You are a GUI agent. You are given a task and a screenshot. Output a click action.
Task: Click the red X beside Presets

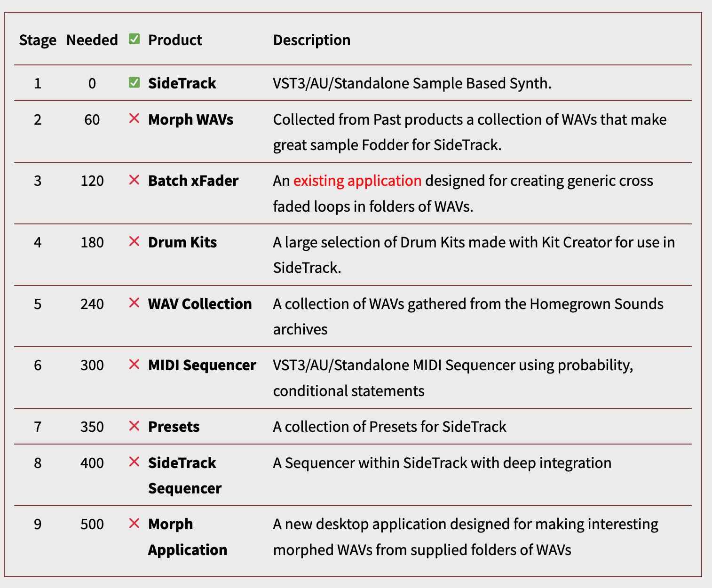coord(134,426)
